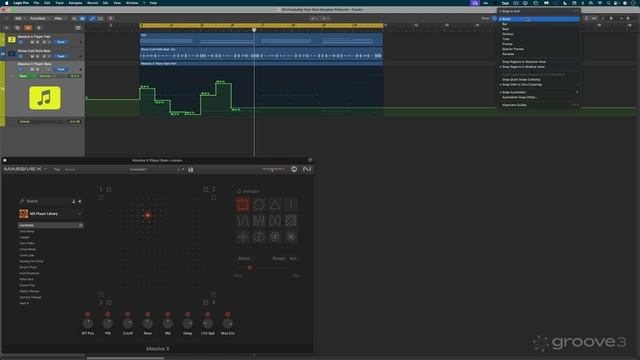
Task: Select the square Animator shape in Massive X
Action: [243, 204]
